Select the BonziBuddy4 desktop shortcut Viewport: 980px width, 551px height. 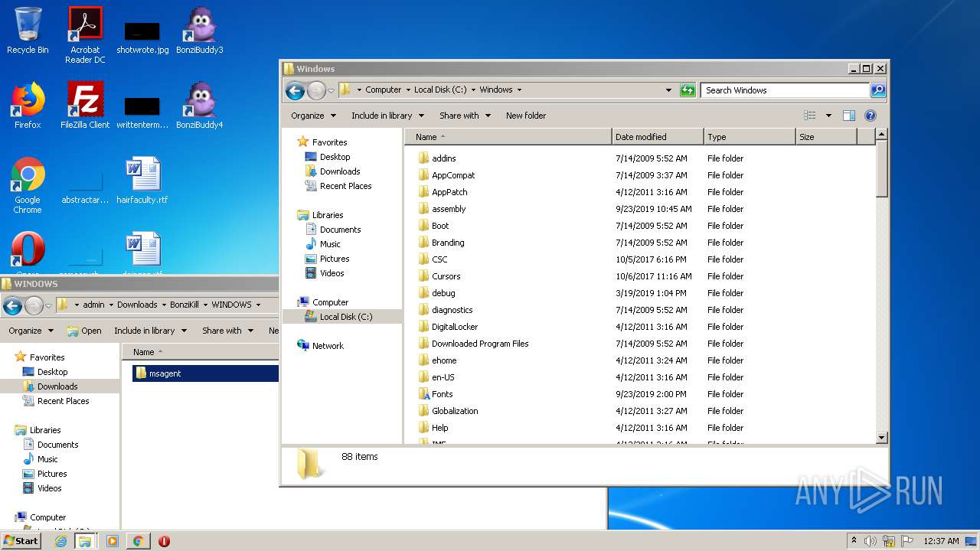click(x=200, y=106)
